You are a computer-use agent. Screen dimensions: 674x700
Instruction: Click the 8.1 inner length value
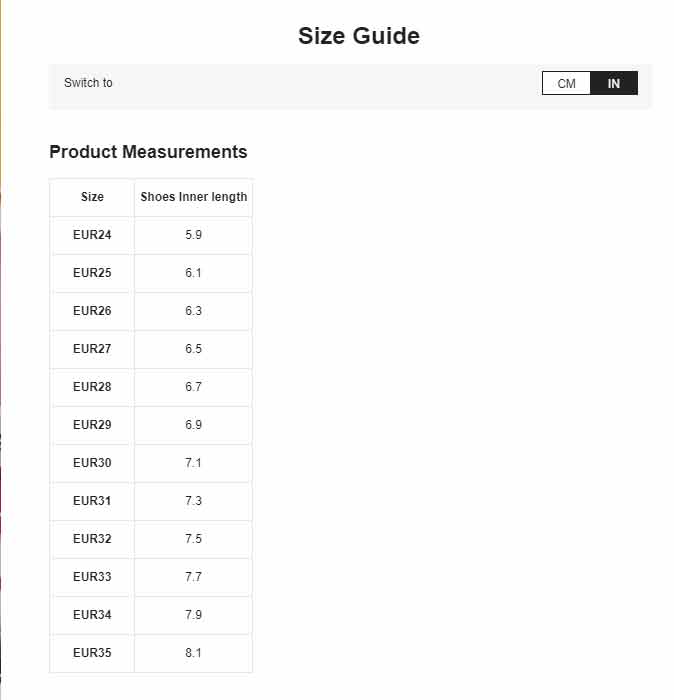click(x=193, y=653)
